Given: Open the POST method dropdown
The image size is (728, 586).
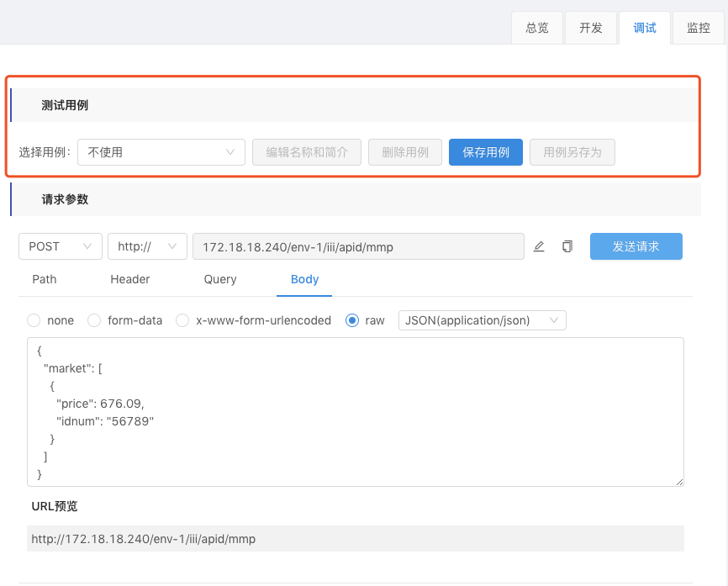Looking at the screenshot, I should coord(61,246).
